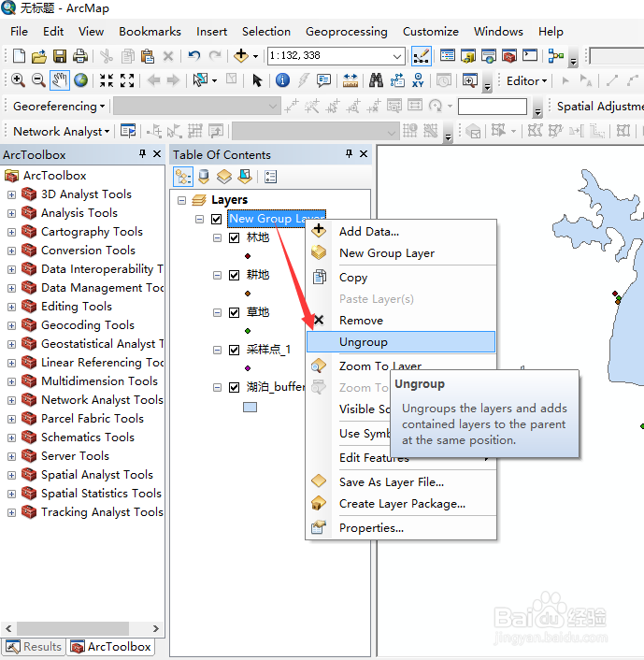
Task: Switch to List By Source view
Action: [x=204, y=177]
